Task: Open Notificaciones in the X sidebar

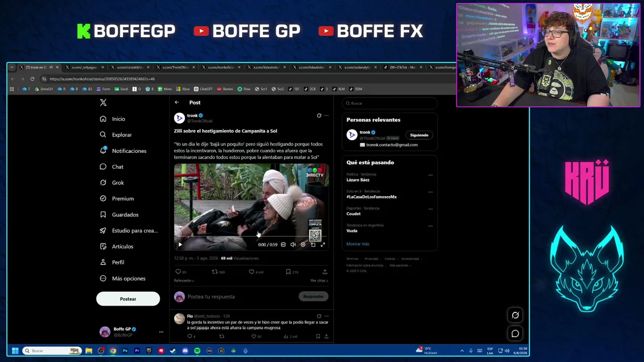Action: (123, 151)
